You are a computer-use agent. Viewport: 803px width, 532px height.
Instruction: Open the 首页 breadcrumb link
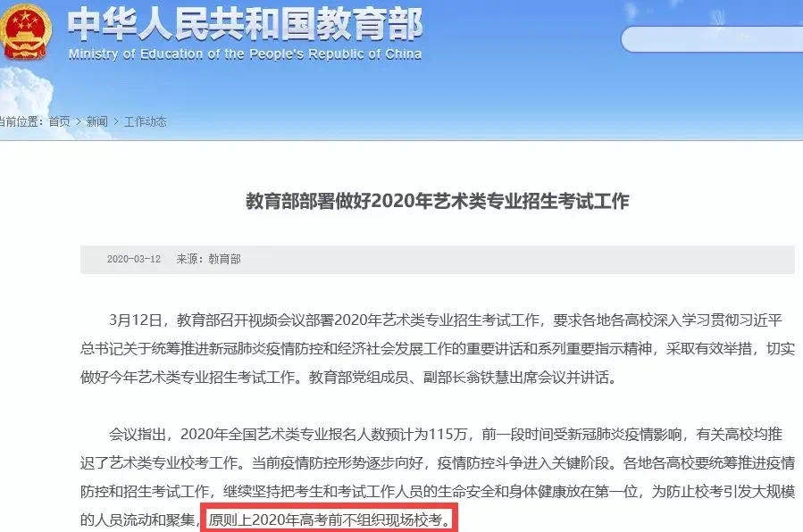click(x=59, y=121)
